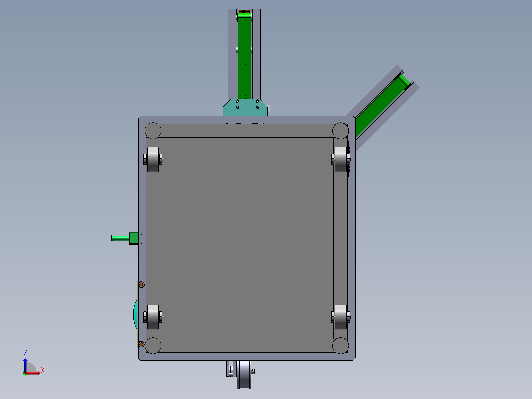Select the cyan disc on the left edge
532x399 pixels.
click(x=135, y=314)
